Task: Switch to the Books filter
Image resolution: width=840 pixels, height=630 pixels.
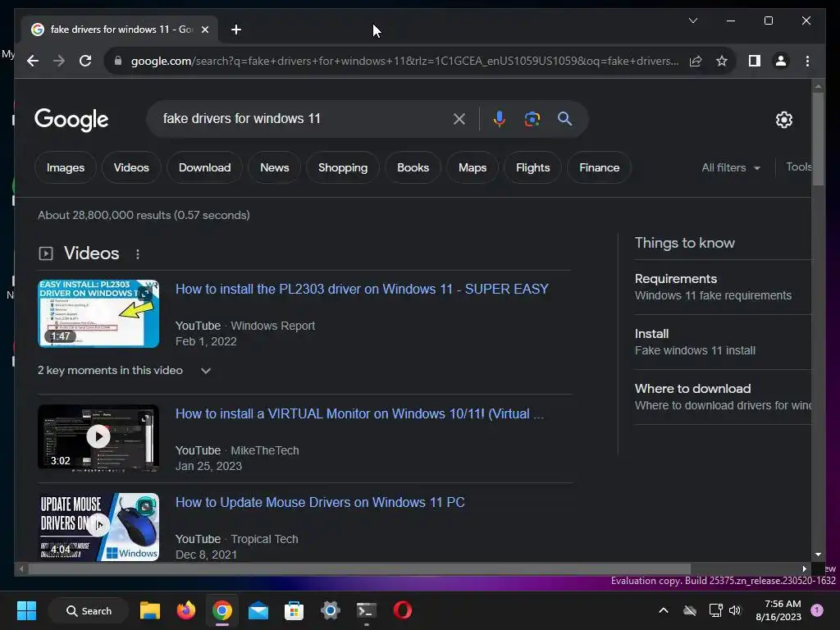Action: pos(413,167)
